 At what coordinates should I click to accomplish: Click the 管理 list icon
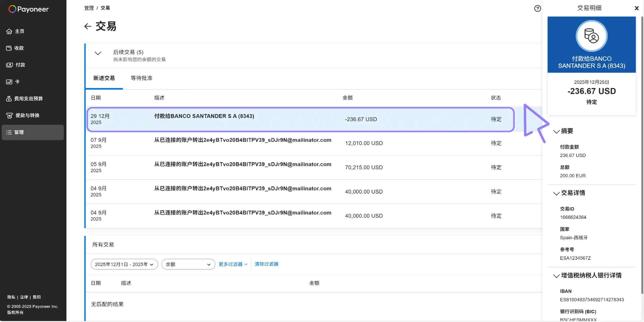[x=9, y=132]
